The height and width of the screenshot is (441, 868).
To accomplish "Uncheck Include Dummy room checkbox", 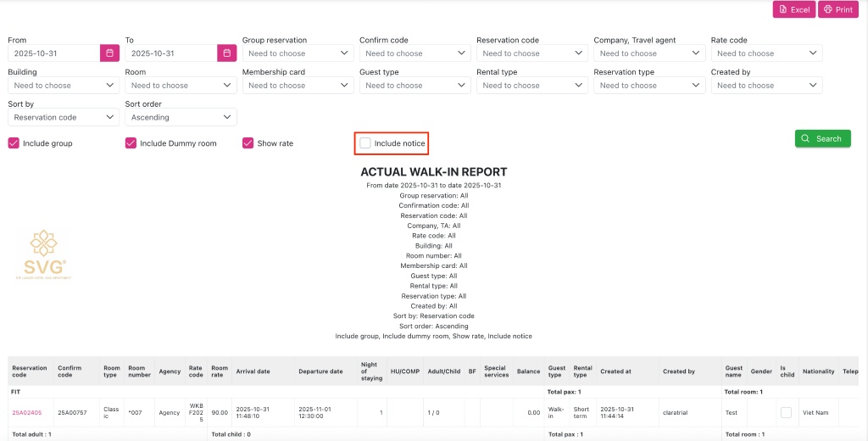I will pos(131,143).
